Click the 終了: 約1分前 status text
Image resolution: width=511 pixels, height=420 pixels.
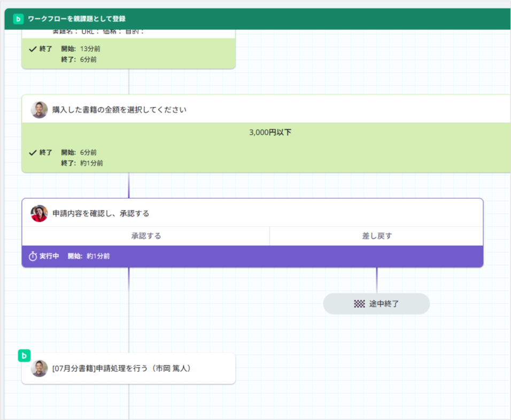click(82, 163)
